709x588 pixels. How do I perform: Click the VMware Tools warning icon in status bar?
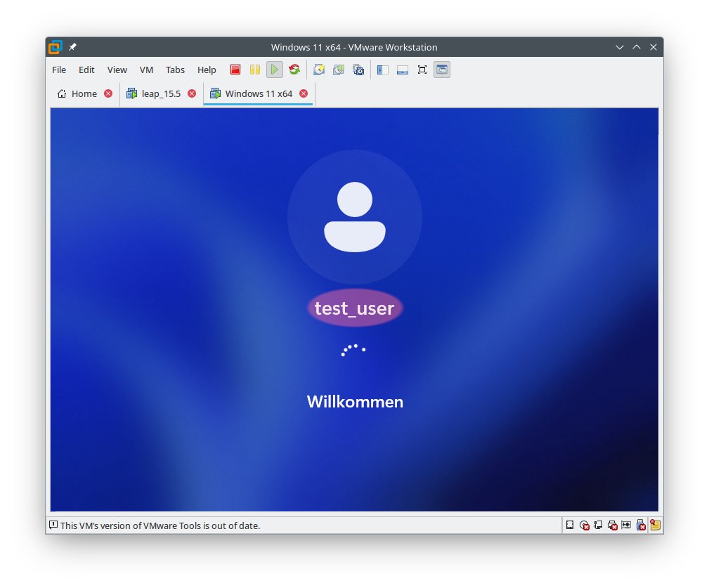[x=53, y=525]
